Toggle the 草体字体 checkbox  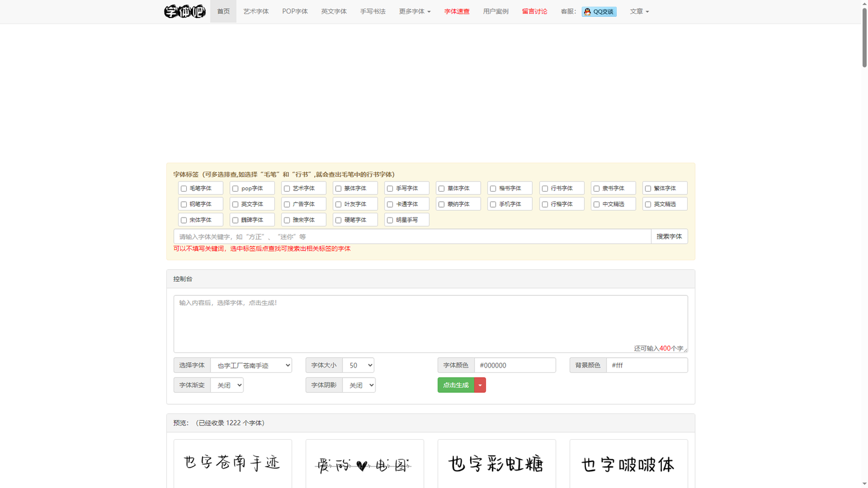[x=441, y=189]
